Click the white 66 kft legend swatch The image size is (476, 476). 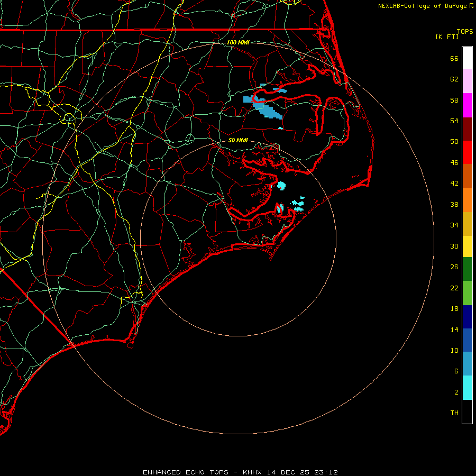coord(467,58)
